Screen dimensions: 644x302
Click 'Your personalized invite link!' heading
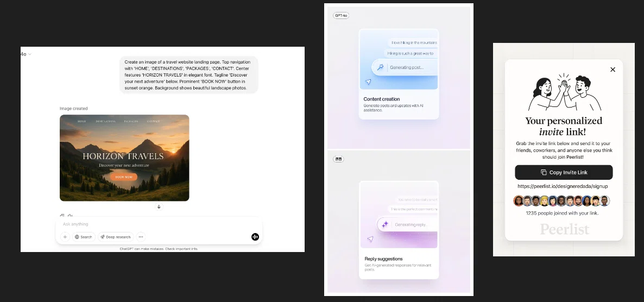(564, 126)
